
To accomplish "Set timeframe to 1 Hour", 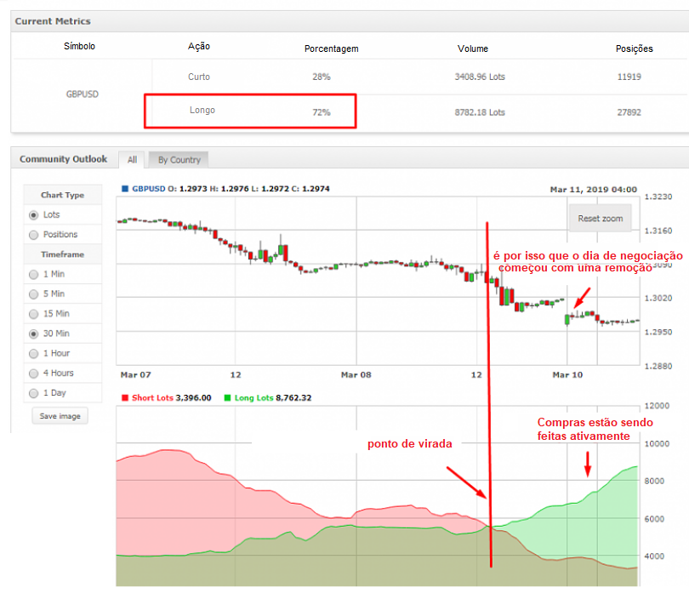I will [x=34, y=354].
